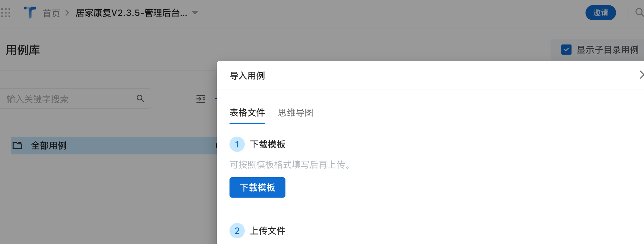Image resolution: width=644 pixels, height=244 pixels.
Task: Focus the 输入关键字搜索 input field
Action: tap(65, 99)
